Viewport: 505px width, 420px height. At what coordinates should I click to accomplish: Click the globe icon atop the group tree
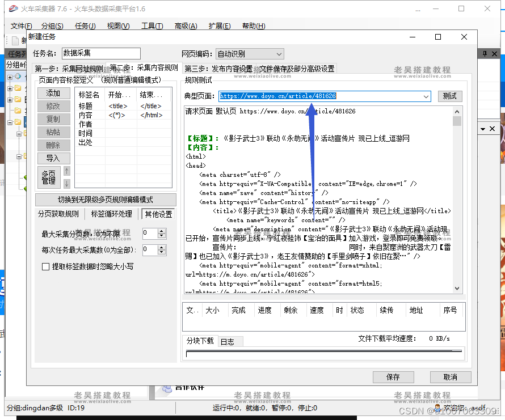(18, 76)
